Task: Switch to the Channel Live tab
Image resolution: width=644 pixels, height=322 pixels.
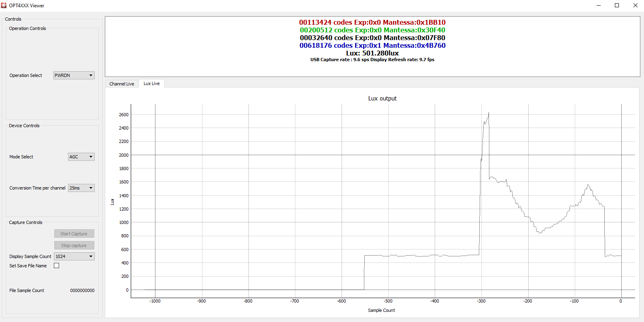Action: pos(121,84)
